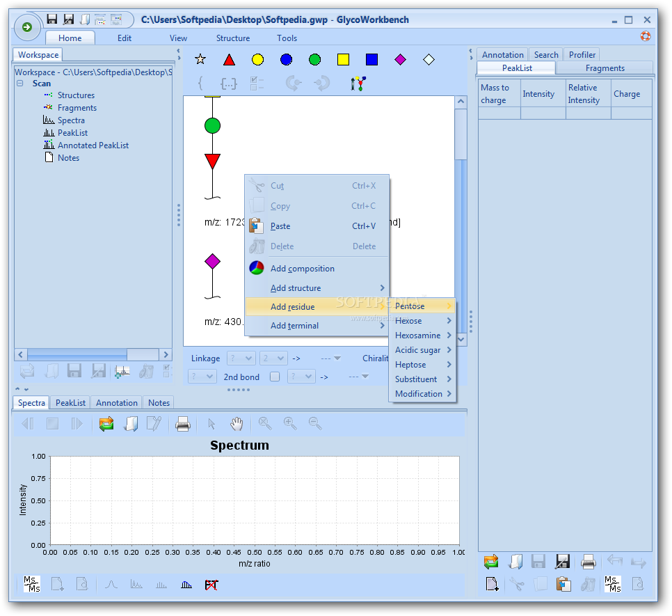Click the blue peak centroid icon

186,585
